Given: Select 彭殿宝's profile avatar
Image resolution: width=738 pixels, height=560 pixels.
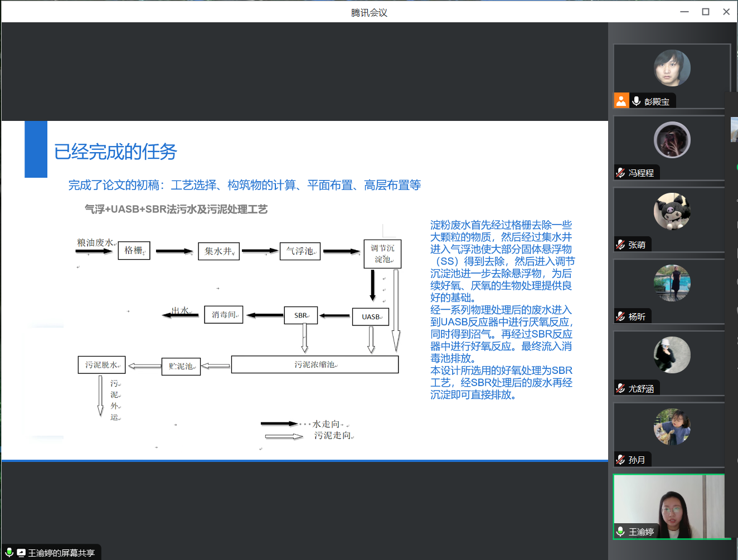Looking at the screenshot, I should click(x=672, y=68).
